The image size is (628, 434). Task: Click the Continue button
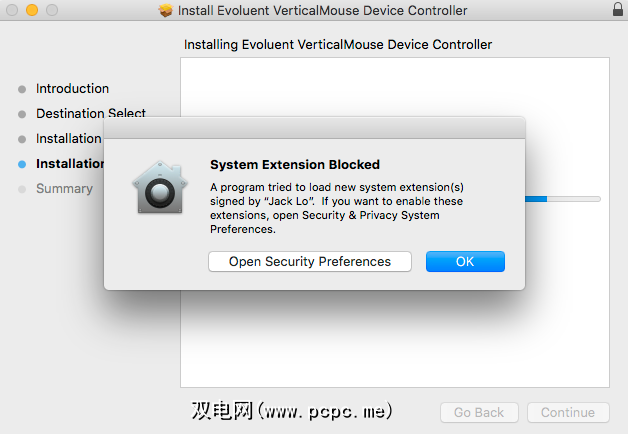[x=568, y=412]
